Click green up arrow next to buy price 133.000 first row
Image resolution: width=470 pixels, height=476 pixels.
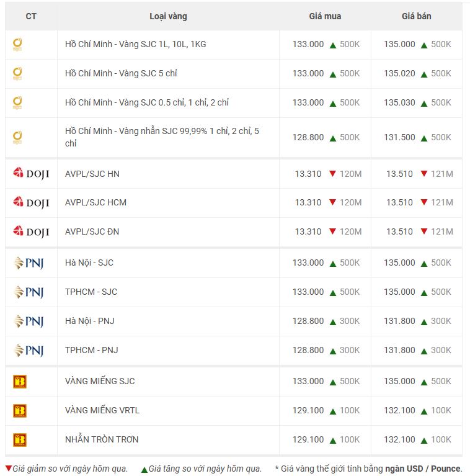coord(332,45)
